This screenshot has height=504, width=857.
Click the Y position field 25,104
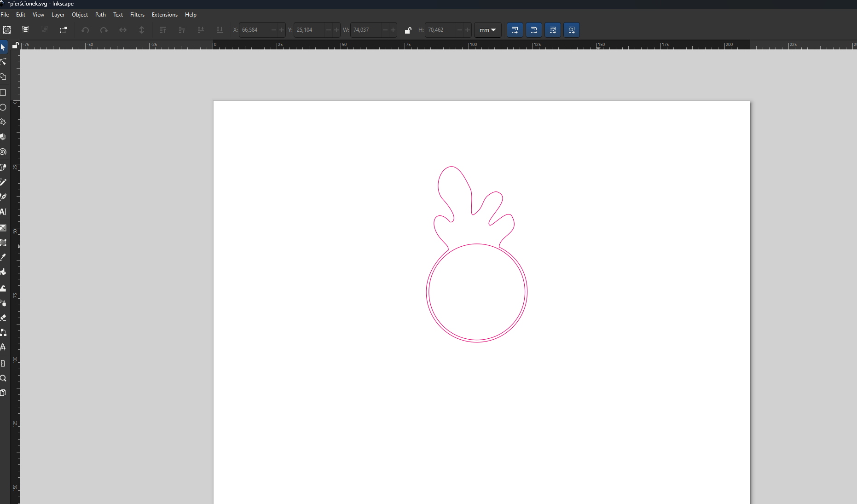[x=309, y=30]
